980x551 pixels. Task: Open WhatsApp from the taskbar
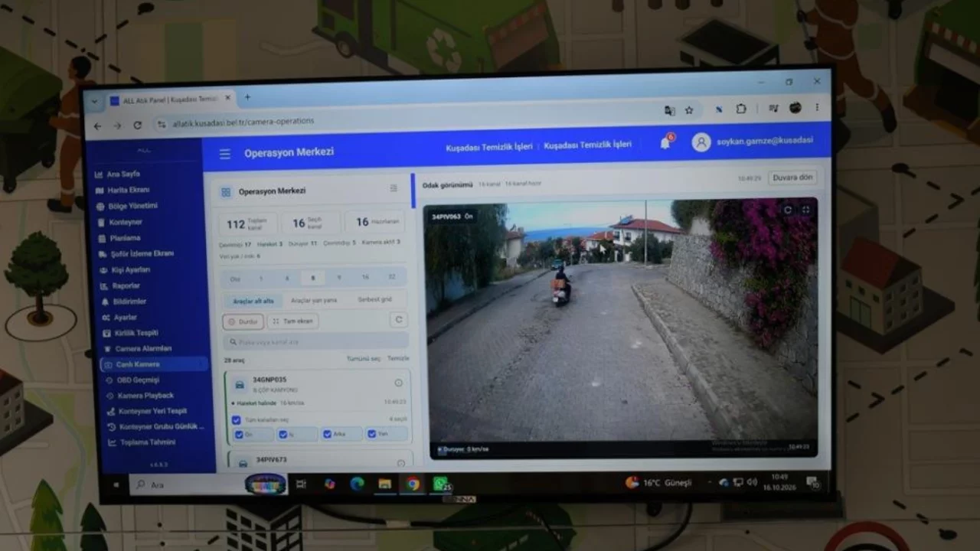click(x=440, y=484)
